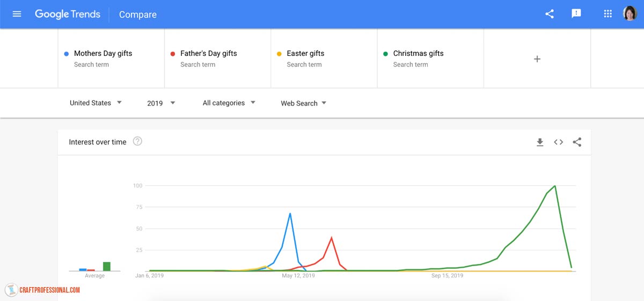
Task: Open the send feedback icon
Action: click(576, 14)
